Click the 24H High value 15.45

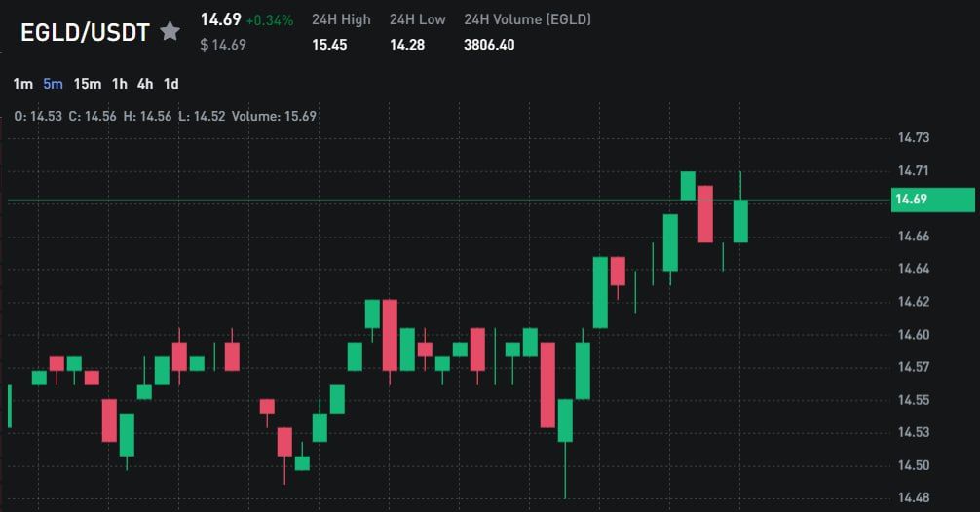[329, 45]
